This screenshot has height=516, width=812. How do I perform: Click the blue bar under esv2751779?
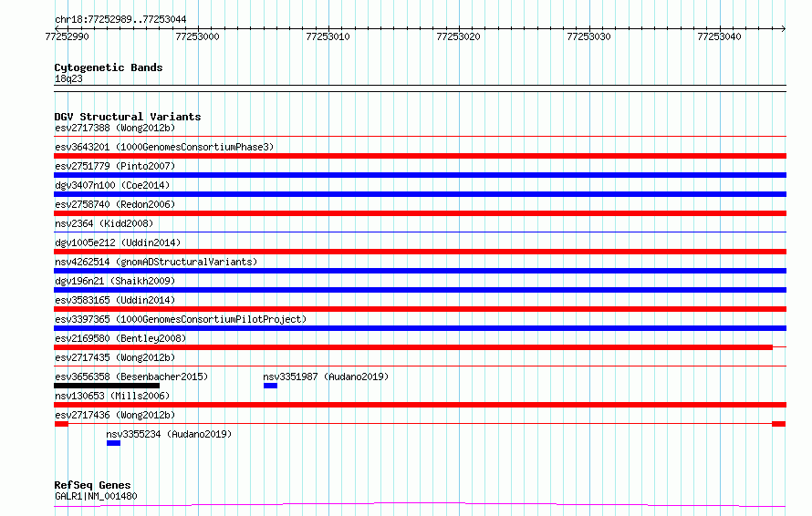point(420,175)
